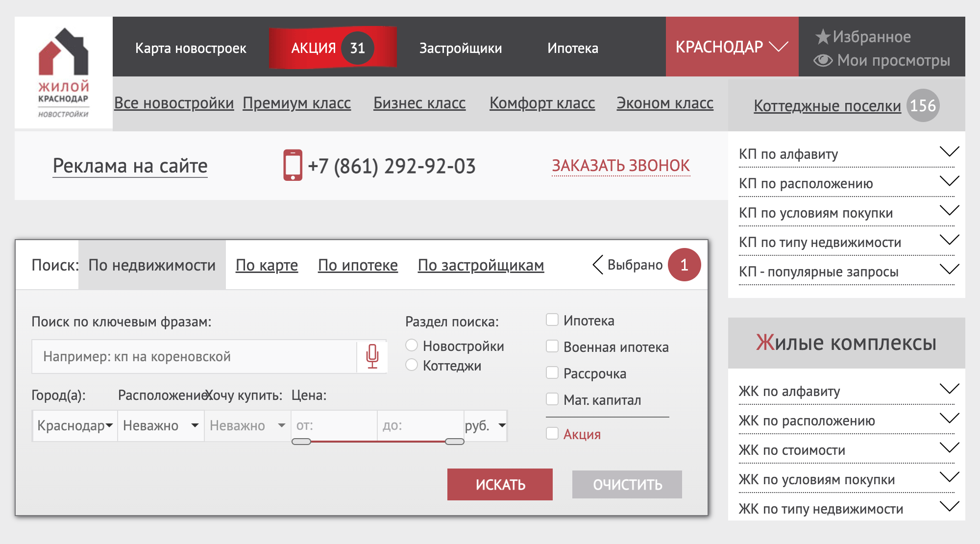Open the Все новостройки link
Image resolution: width=980 pixels, height=544 pixels.
pos(174,103)
